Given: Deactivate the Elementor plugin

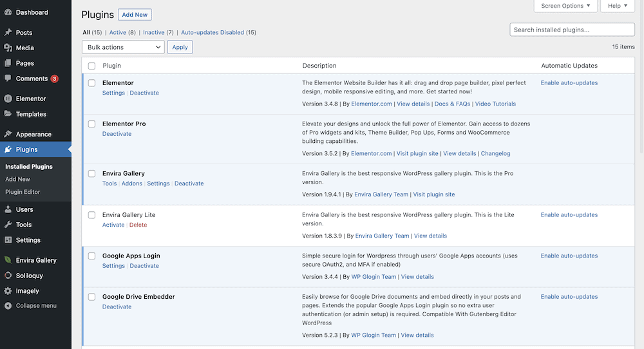Looking at the screenshot, I should tap(144, 93).
